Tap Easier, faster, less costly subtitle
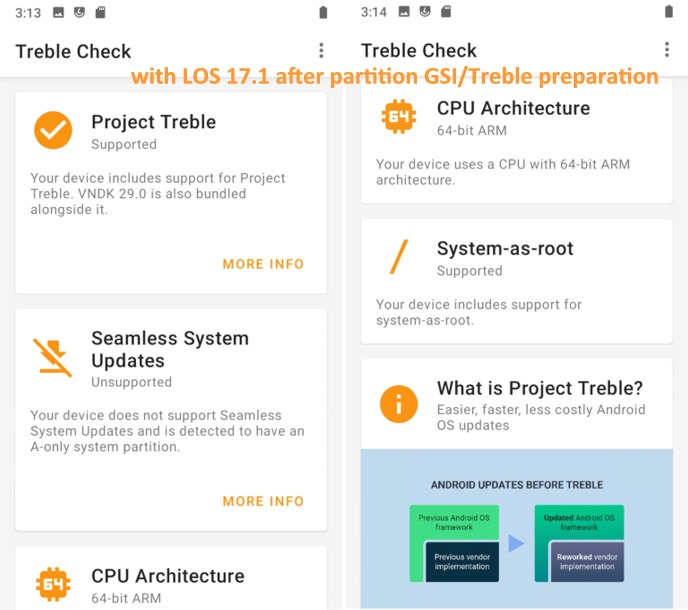The image size is (688, 610). pyautogui.click(x=541, y=417)
